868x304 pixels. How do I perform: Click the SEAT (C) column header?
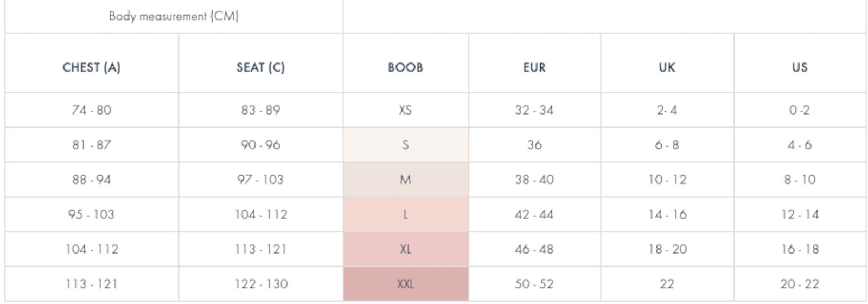click(x=260, y=67)
